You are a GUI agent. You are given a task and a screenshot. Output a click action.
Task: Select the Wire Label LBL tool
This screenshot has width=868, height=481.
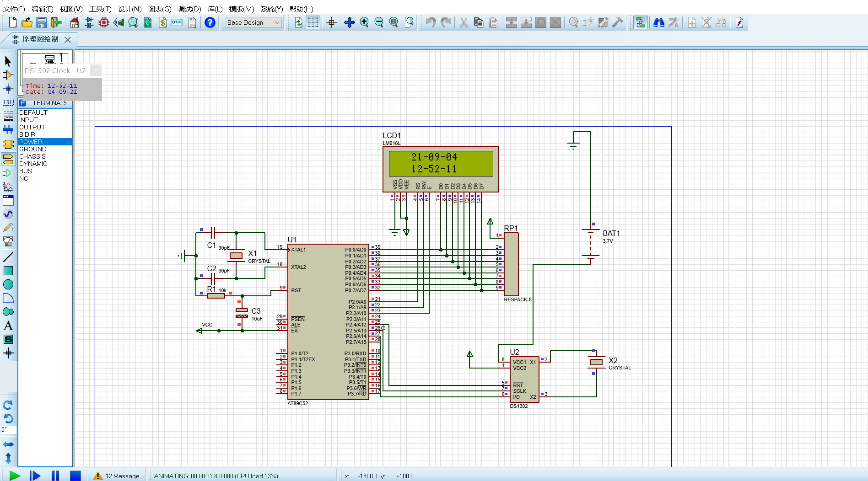click(8, 102)
